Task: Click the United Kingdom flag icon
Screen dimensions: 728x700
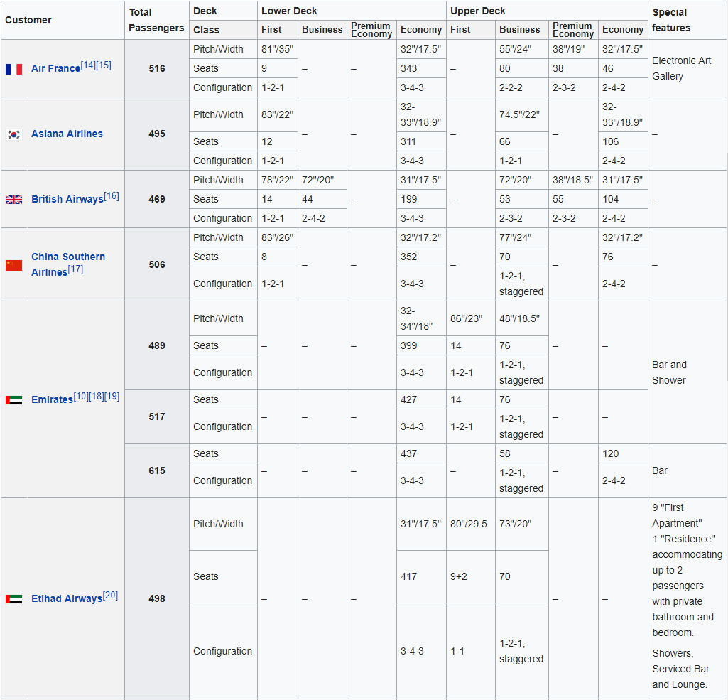Action: (x=13, y=200)
